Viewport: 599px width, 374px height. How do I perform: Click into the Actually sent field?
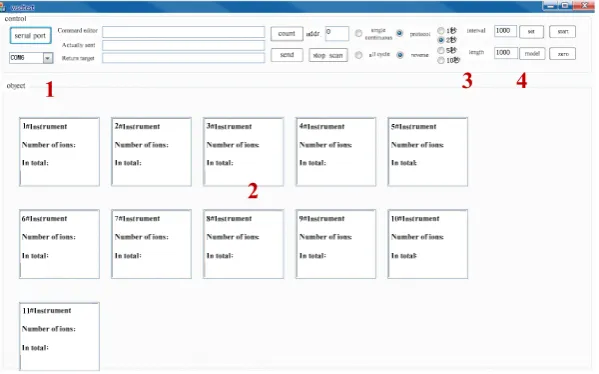tap(183, 45)
